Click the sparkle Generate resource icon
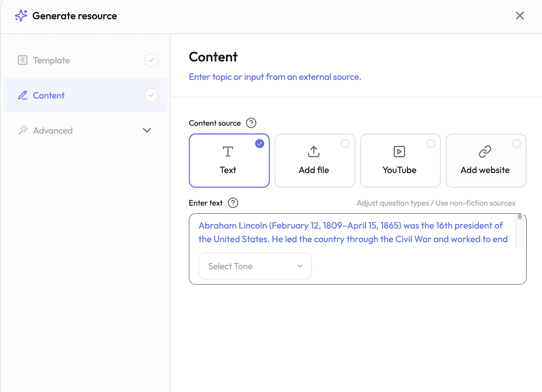 [x=21, y=16]
